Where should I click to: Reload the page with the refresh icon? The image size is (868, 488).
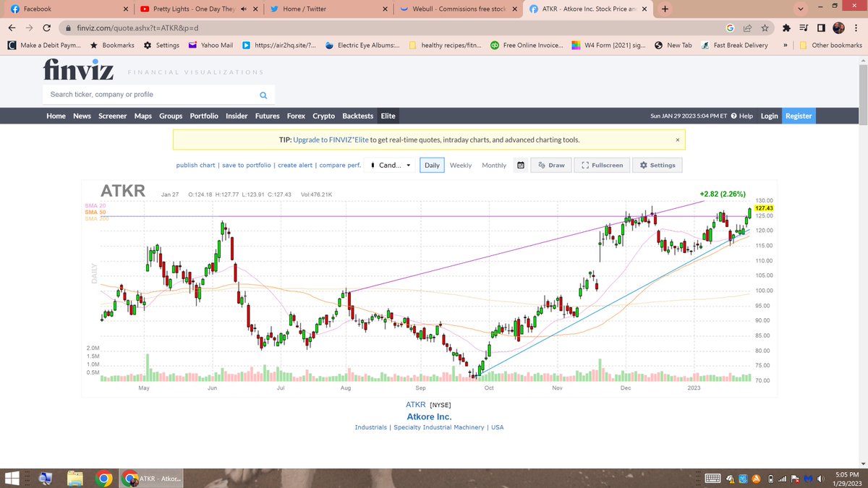pyautogui.click(x=47, y=27)
